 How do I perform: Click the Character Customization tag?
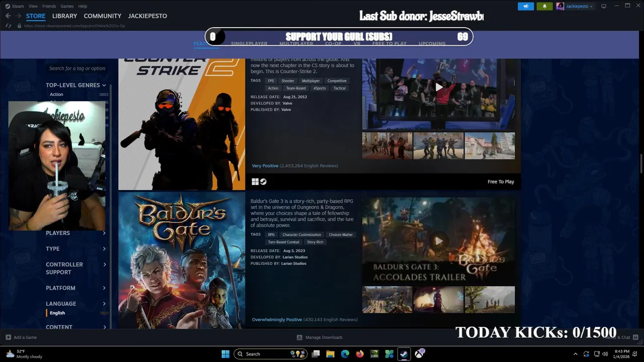pos(302,235)
